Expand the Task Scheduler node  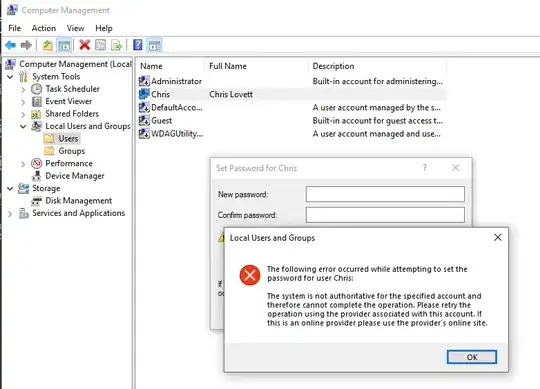click(x=23, y=90)
